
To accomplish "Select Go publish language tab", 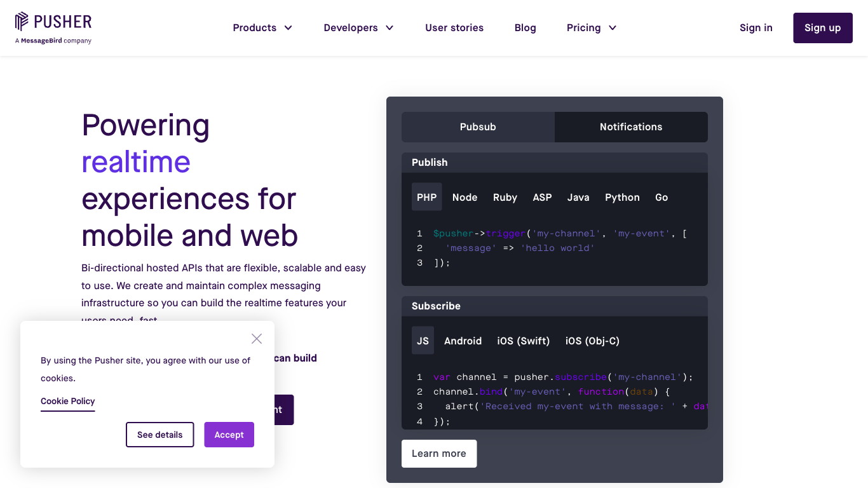I will (661, 197).
